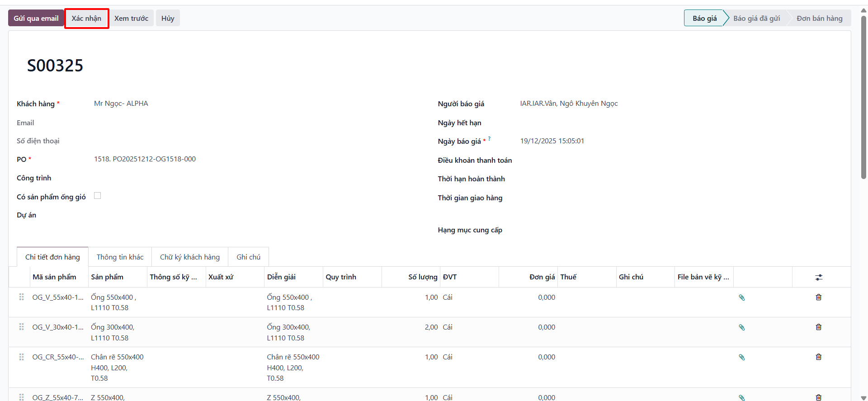Open the Khách hàng field Mr Ngọc- ALPHA
This screenshot has height=401, width=868.
pos(121,104)
